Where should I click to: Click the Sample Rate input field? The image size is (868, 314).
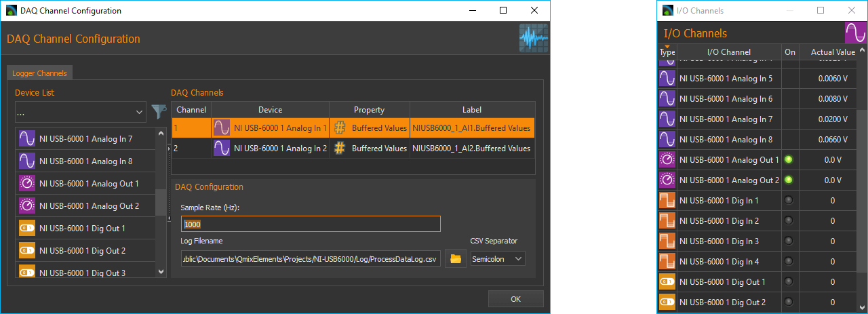(311, 224)
